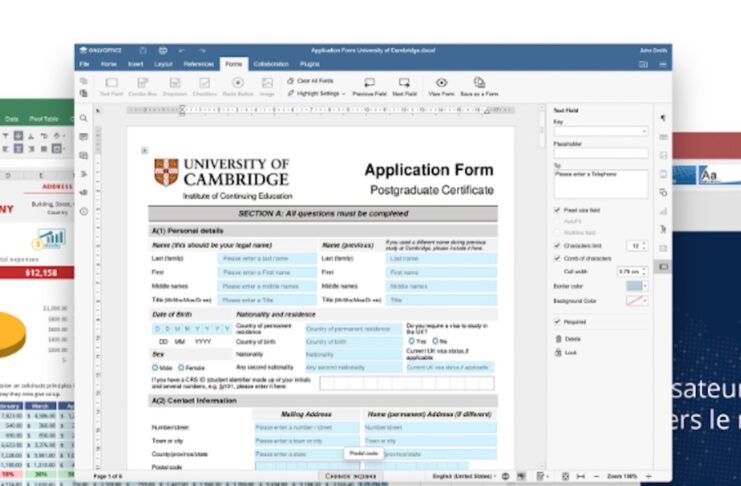Open the Border color swatch
The width and height of the screenshot is (741, 486).
pos(634,285)
